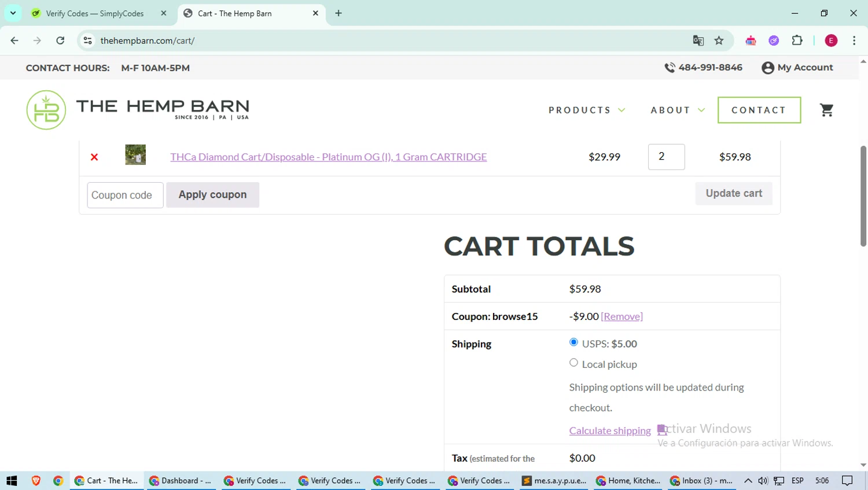This screenshot has width=868, height=490.
Task: Open the Windows Start menu
Action: click(x=12, y=481)
